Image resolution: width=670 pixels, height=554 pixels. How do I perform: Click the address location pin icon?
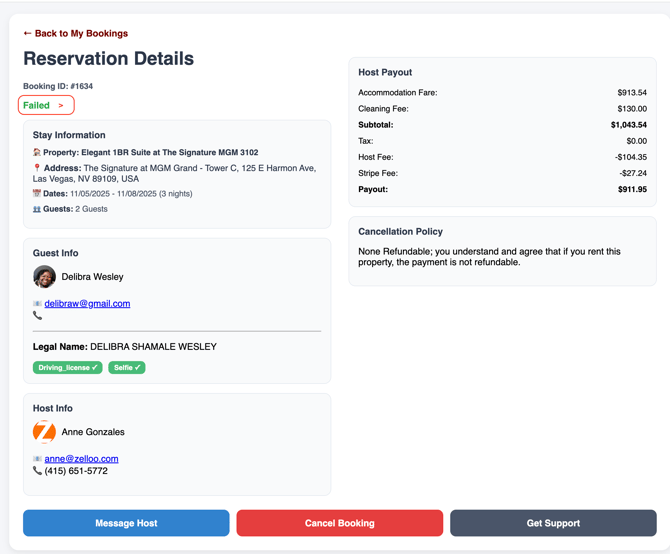click(x=37, y=168)
